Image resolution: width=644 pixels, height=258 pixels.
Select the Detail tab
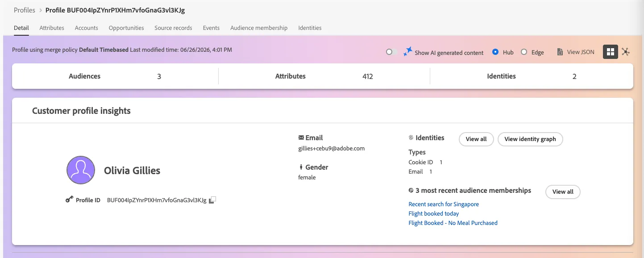click(x=21, y=28)
